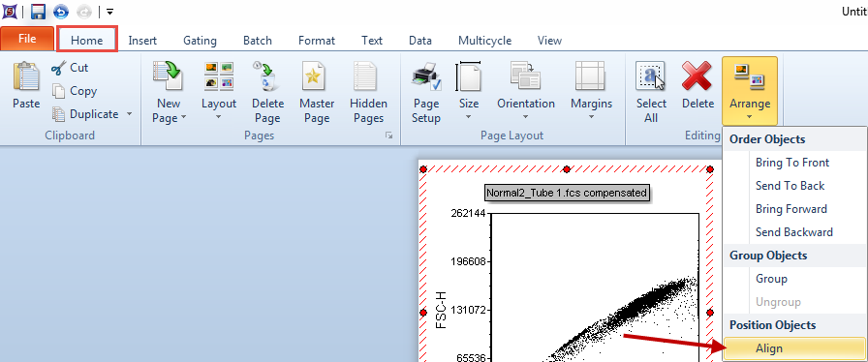The image size is (868, 362).
Task: Choose Group in Group Objects section
Action: tap(795, 279)
